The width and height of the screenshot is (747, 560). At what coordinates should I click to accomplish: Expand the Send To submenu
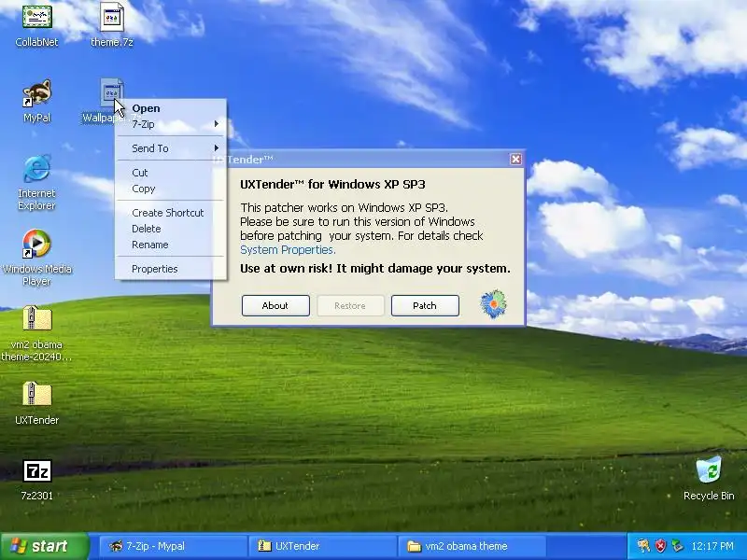(171, 148)
